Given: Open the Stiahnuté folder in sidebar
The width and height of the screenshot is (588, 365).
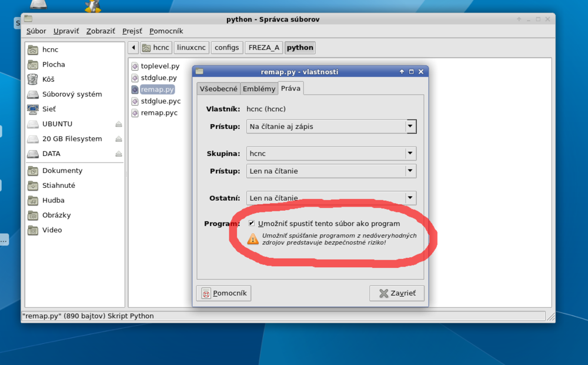Looking at the screenshot, I should click(x=33, y=185).
